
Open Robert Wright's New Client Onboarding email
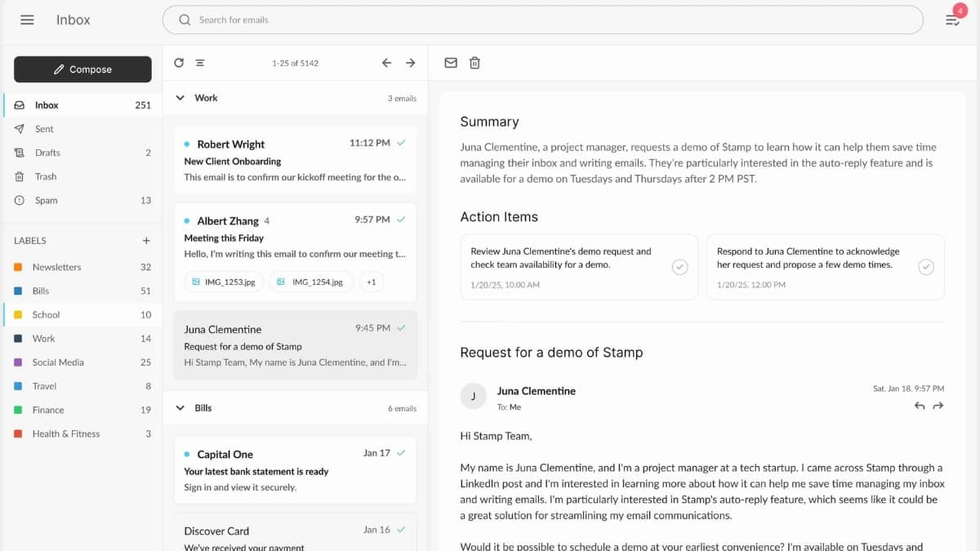tap(296, 160)
